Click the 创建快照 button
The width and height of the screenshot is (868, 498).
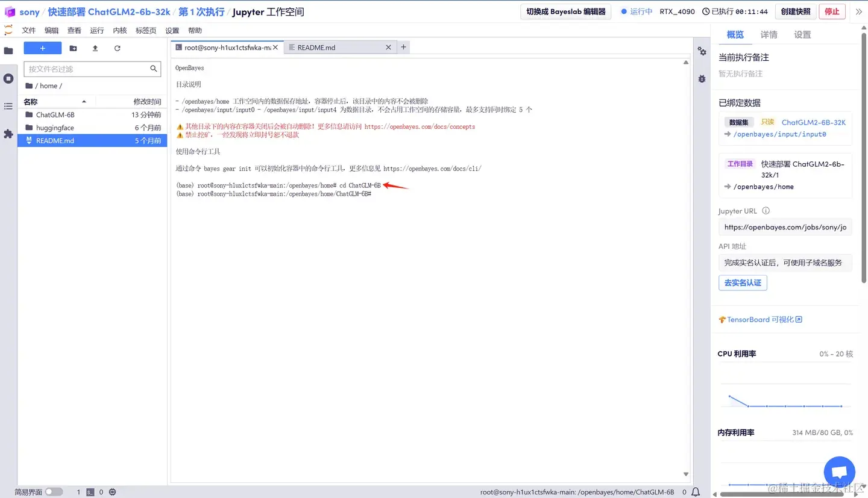[x=796, y=11]
